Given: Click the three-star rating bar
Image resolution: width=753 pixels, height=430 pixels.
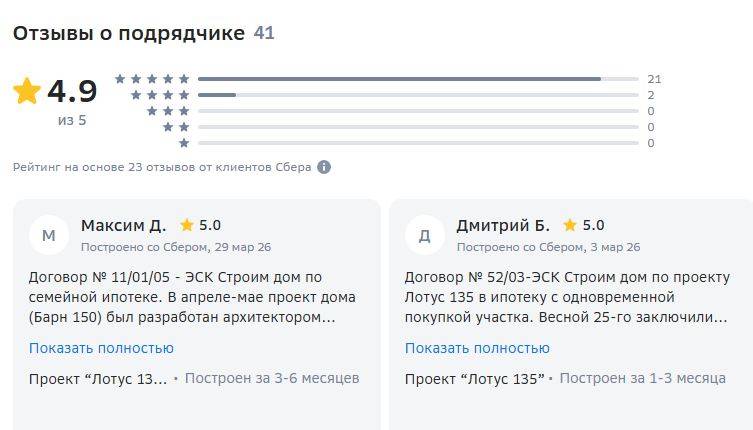Looking at the screenshot, I should tap(418, 111).
